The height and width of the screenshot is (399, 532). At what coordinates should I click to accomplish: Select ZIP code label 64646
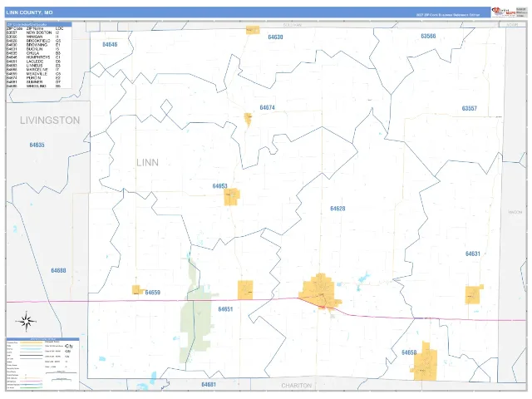(110, 44)
